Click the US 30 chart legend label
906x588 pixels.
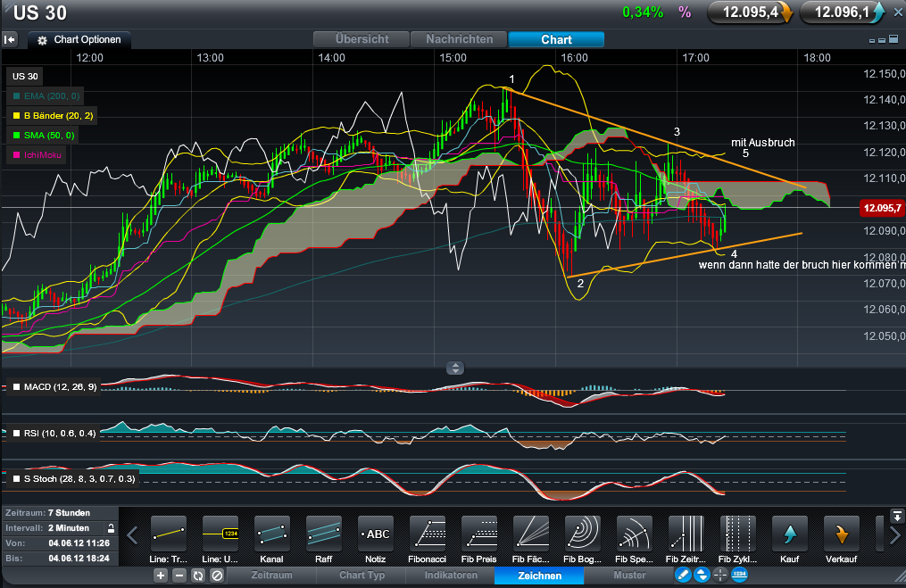[x=25, y=76]
